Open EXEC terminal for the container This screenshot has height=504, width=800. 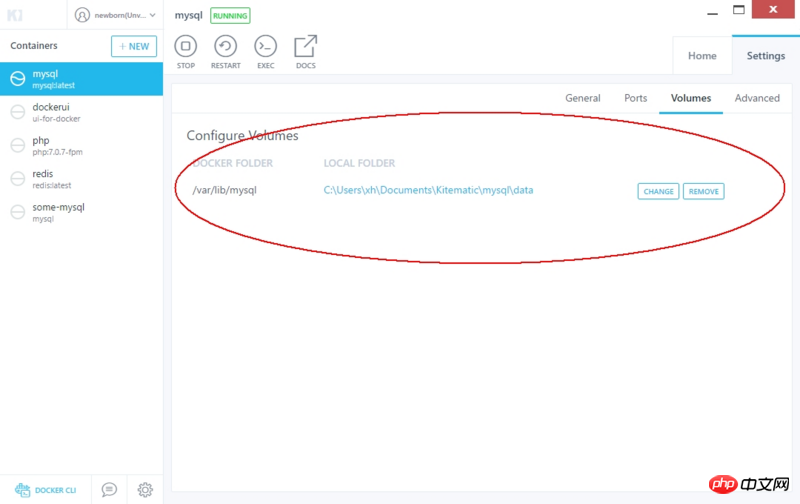coord(265,52)
